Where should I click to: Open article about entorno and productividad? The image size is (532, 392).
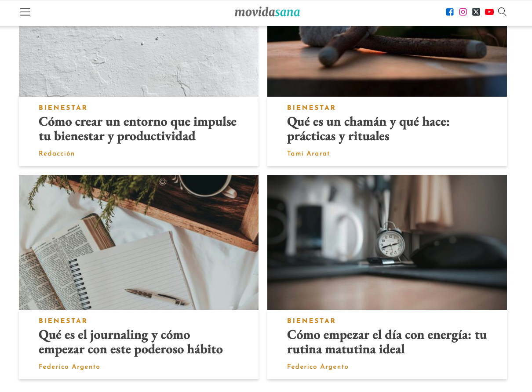138,129
